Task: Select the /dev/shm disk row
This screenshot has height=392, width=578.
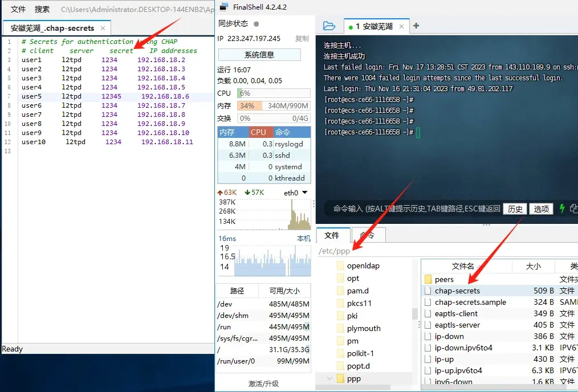Action: tap(263, 316)
